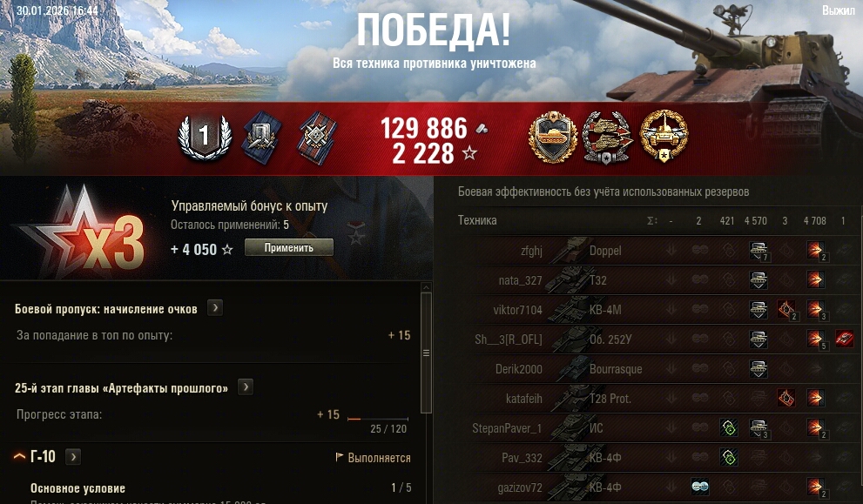
Task: Click the critical hit icon in katafeih row
Action: tap(786, 397)
